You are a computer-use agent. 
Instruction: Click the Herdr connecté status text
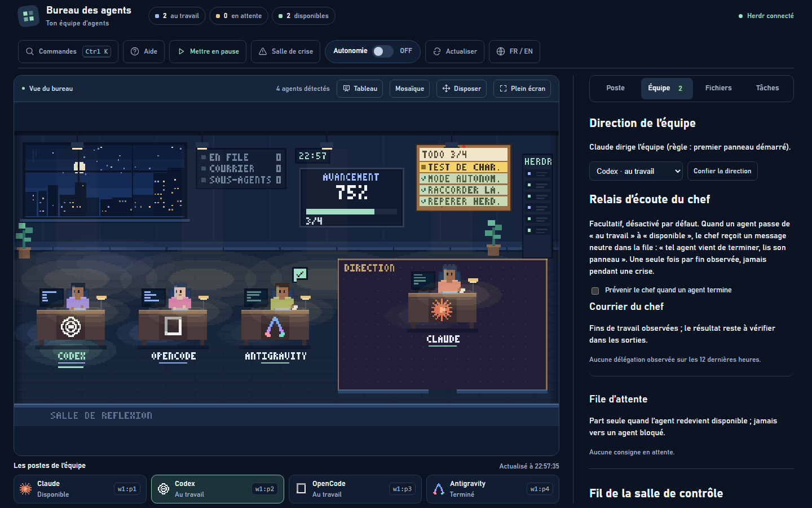(x=770, y=16)
